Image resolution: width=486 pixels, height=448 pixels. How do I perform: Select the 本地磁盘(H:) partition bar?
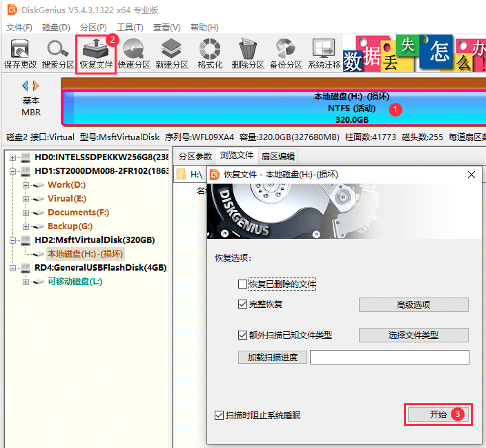click(x=274, y=108)
